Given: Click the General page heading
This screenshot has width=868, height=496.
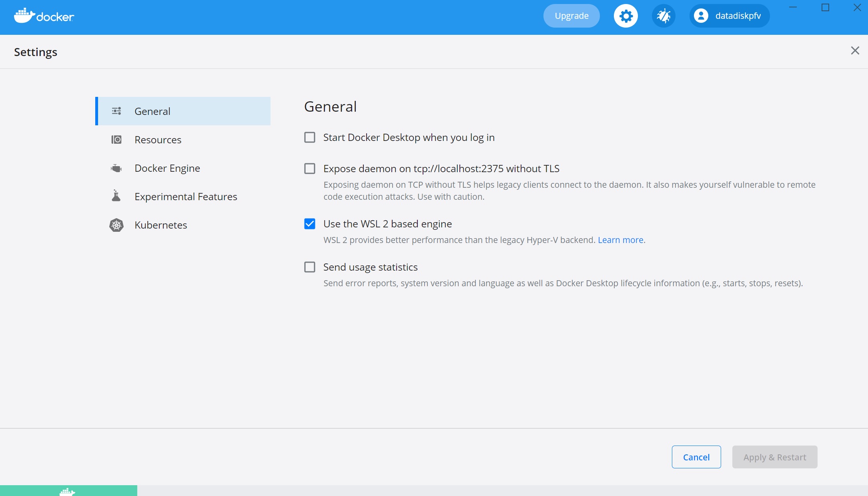Looking at the screenshot, I should (330, 106).
